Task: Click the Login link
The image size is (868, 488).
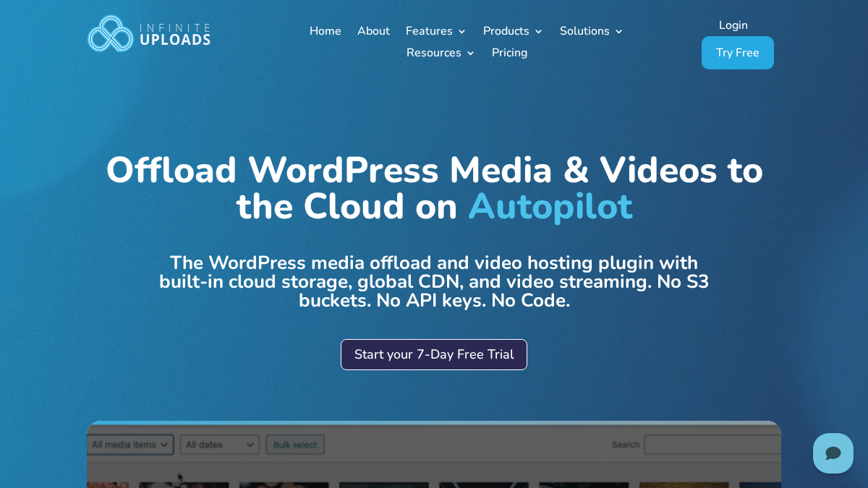Action: [733, 25]
